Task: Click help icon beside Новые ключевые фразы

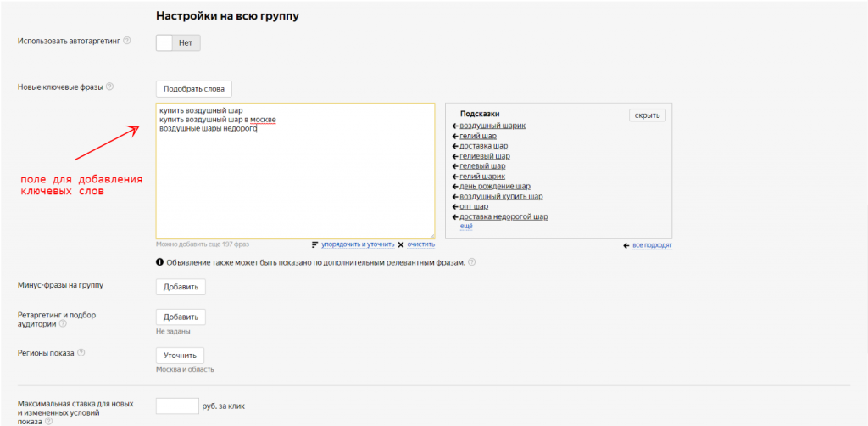Action: tap(109, 87)
